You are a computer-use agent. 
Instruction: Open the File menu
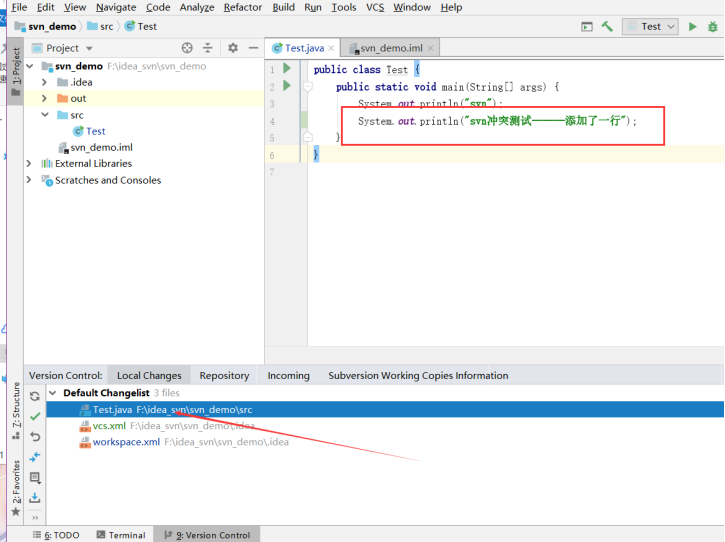[x=19, y=7]
